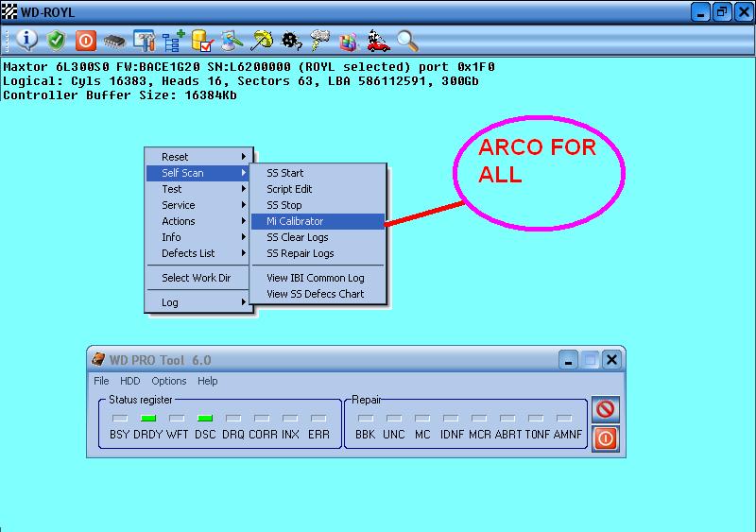756x532 pixels.
Task: Click the CORR status indicator
Action: tap(262, 418)
